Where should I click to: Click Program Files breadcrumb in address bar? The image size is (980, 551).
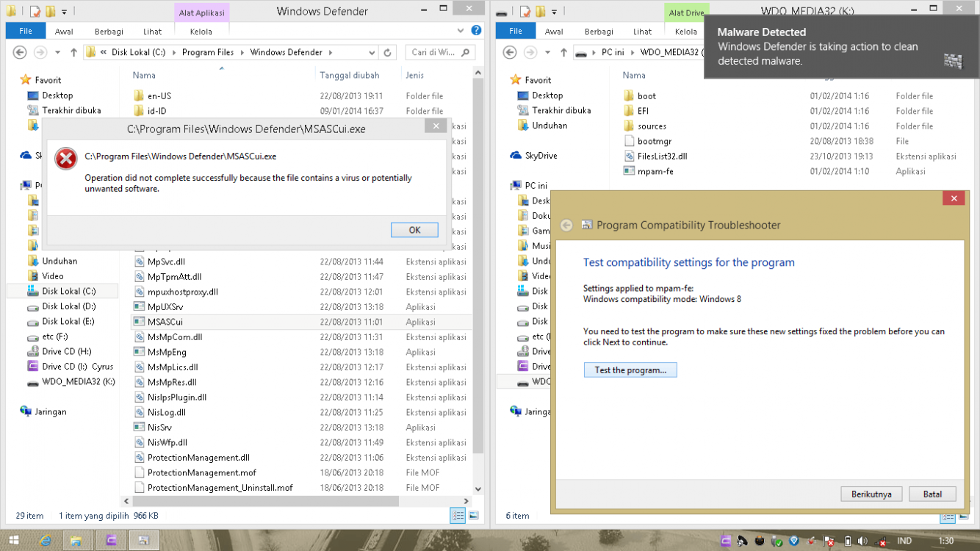207,52
